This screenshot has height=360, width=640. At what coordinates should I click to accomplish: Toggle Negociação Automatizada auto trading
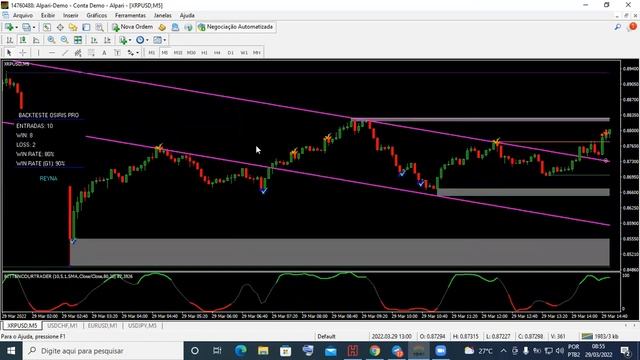pos(236,27)
